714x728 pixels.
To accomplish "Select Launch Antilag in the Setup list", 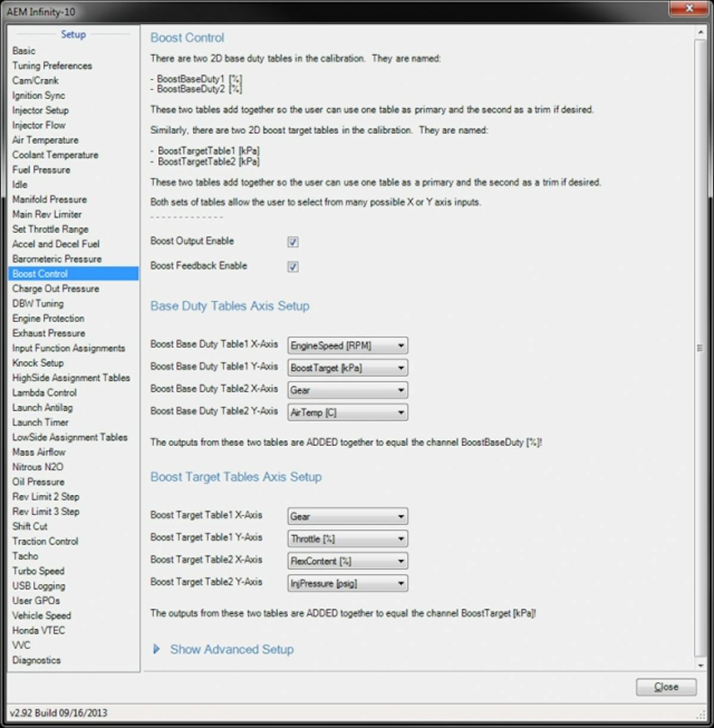I will tap(42, 407).
